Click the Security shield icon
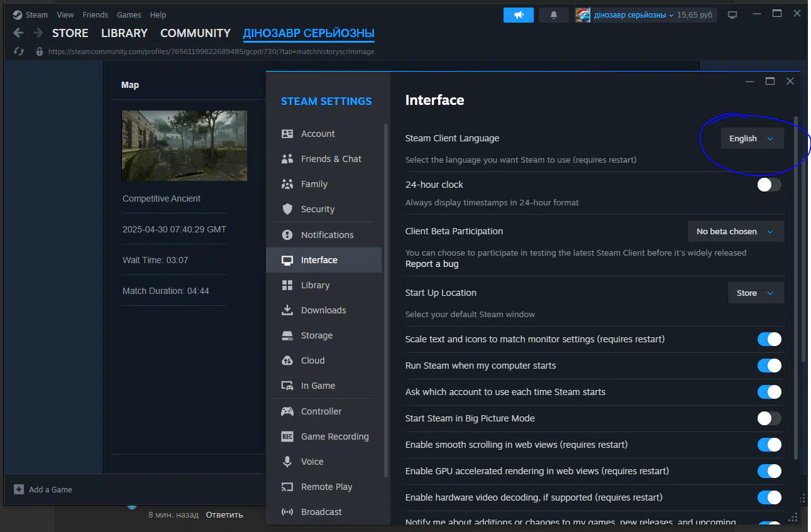The width and height of the screenshot is (811, 532). (287, 209)
